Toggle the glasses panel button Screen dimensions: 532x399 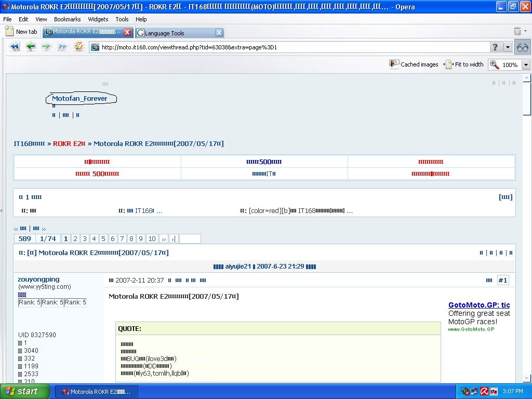point(523,47)
